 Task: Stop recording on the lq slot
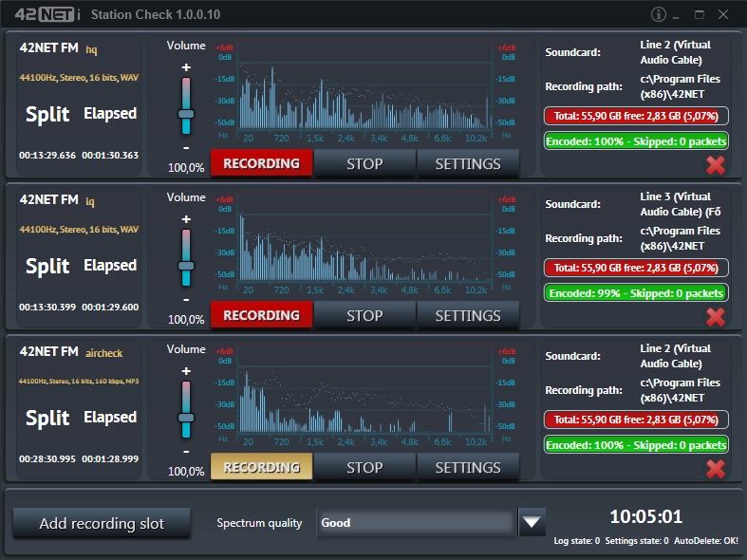(x=364, y=315)
